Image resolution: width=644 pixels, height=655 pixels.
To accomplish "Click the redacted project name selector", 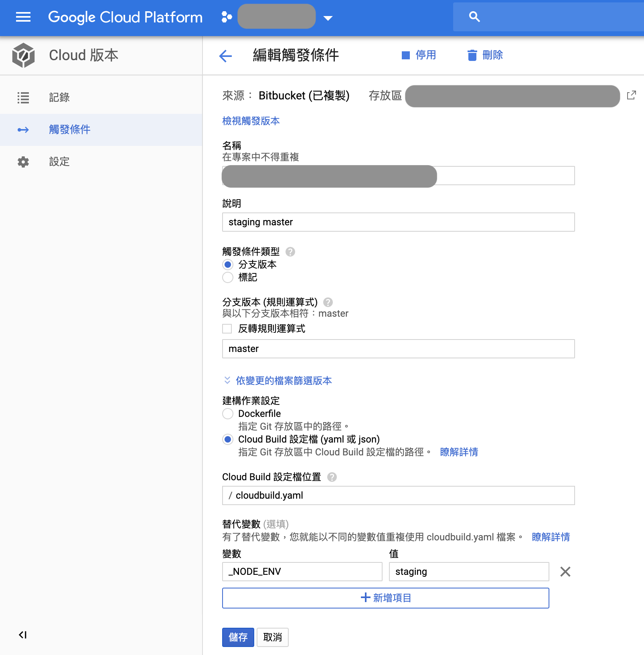I will [x=277, y=16].
